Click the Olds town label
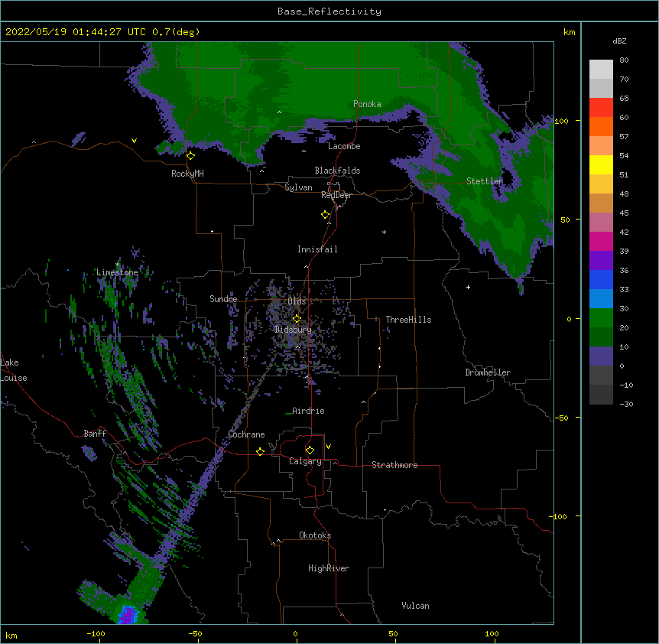659x644 pixels. [x=297, y=301]
